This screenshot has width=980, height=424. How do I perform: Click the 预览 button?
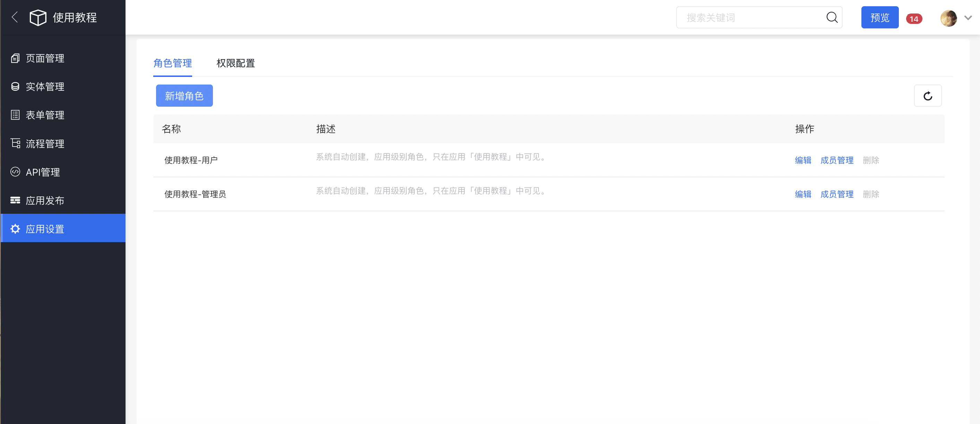click(x=879, y=17)
